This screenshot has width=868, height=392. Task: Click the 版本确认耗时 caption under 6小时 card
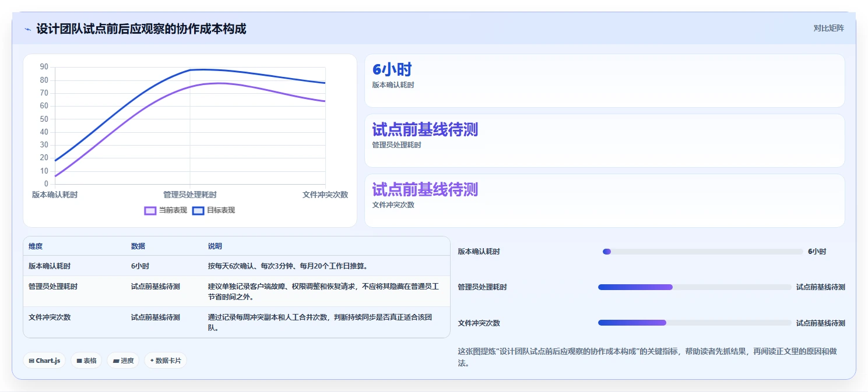point(393,85)
